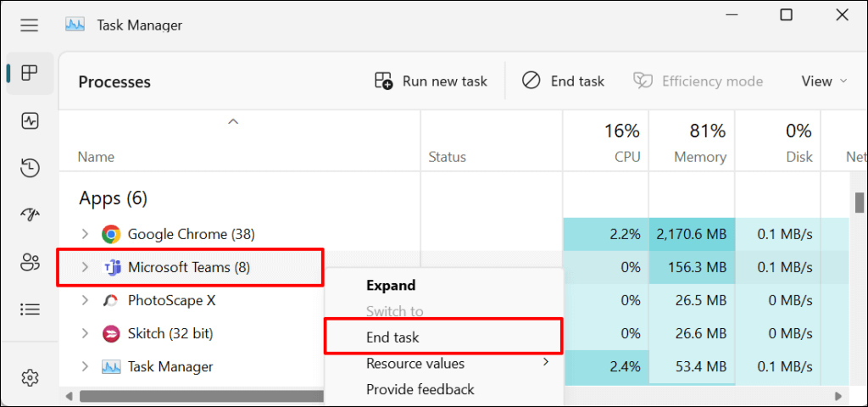Open Resource values submenu

pyautogui.click(x=415, y=364)
